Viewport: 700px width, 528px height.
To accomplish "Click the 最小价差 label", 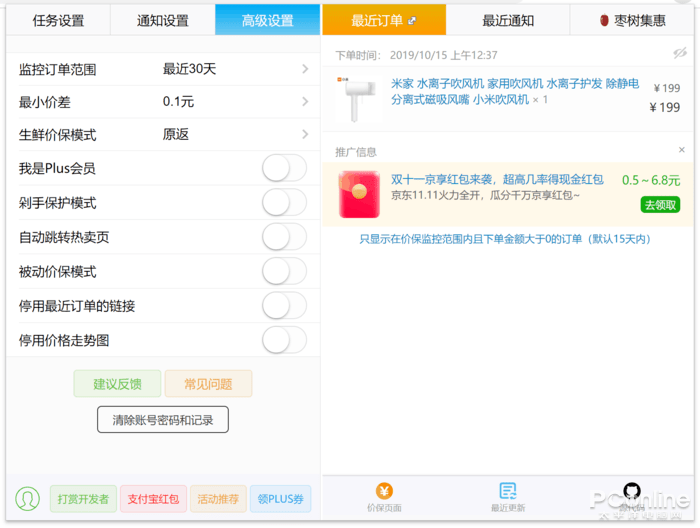I will coord(45,102).
